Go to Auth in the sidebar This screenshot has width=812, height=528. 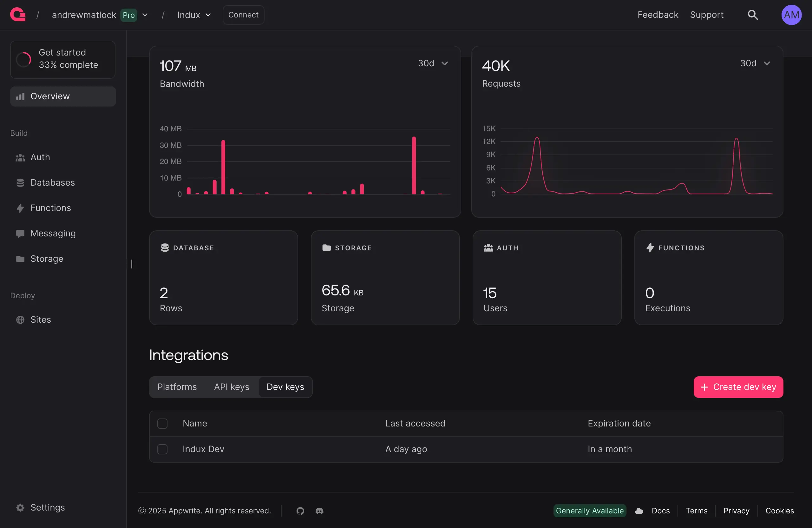click(63, 157)
